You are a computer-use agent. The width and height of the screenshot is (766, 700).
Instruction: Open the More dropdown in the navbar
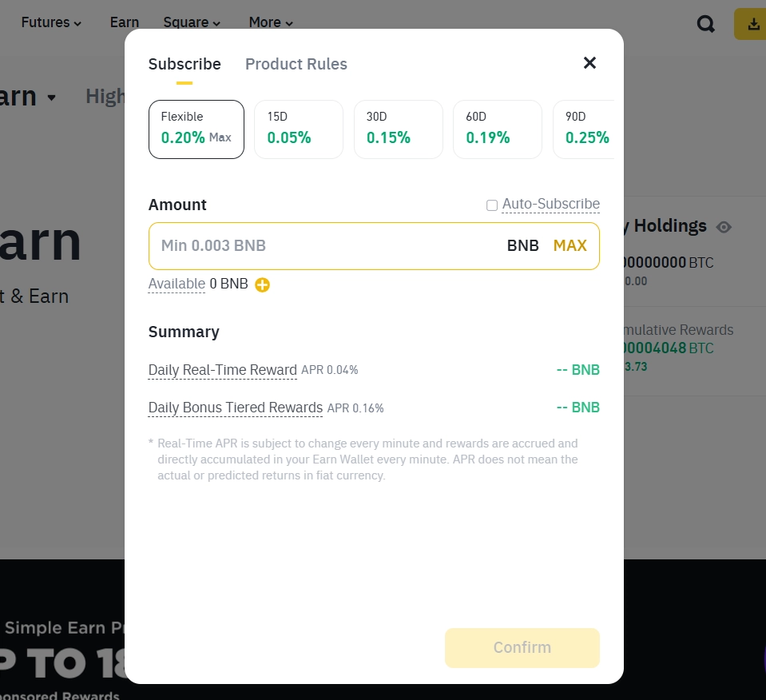pos(270,22)
